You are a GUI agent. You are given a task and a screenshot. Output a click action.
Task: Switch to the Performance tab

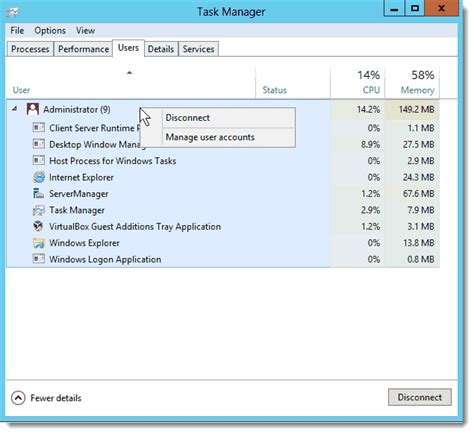pos(83,49)
